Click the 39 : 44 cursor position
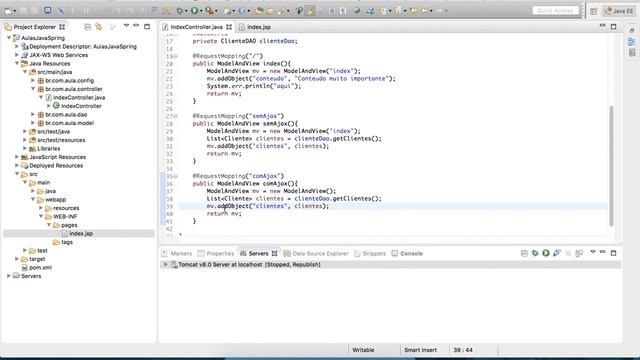Screen dimensions: 640x360 (x=463, y=350)
